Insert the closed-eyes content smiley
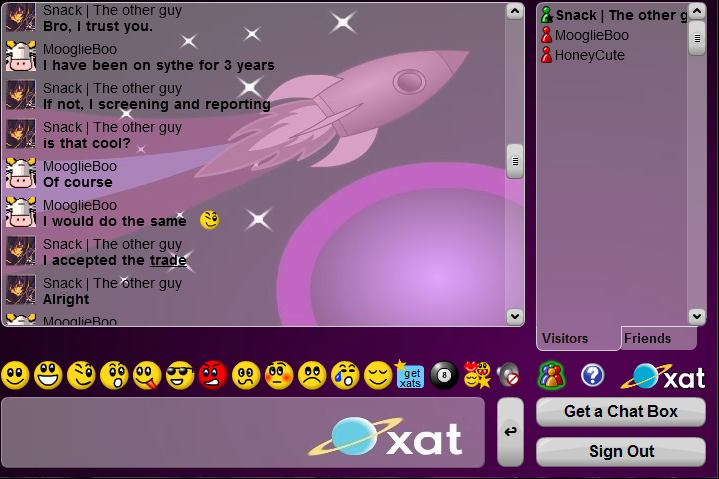This screenshot has height=479, width=719. click(378, 375)
